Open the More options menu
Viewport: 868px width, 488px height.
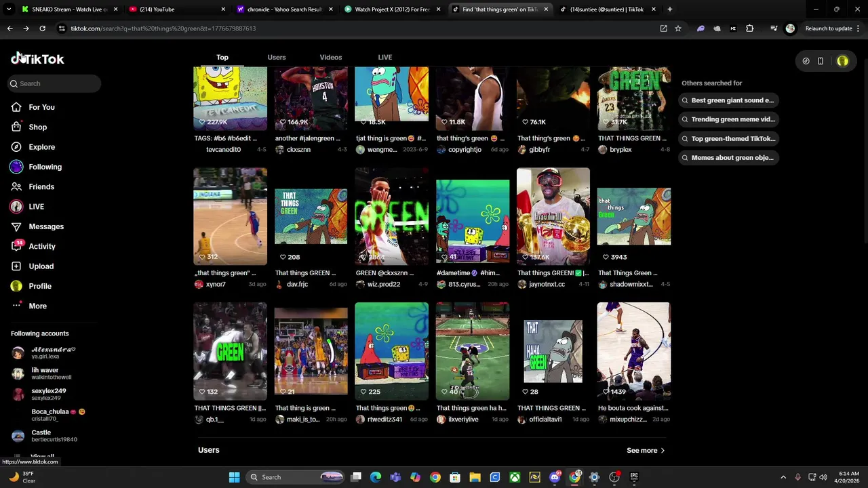point(37,306)
